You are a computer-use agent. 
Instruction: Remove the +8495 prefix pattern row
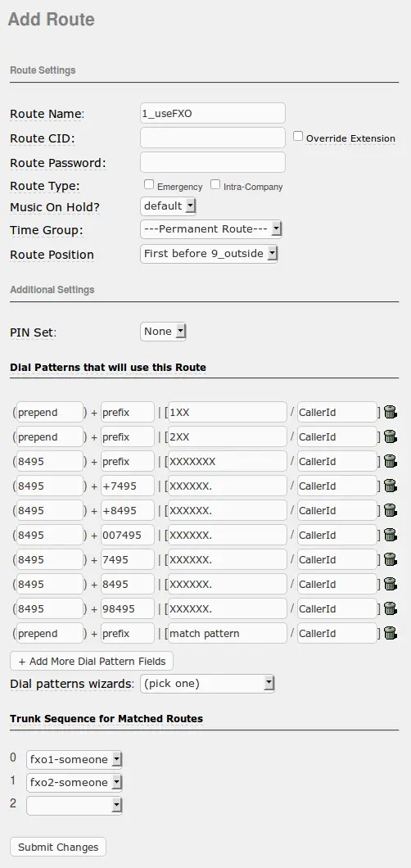click(391, 510)
